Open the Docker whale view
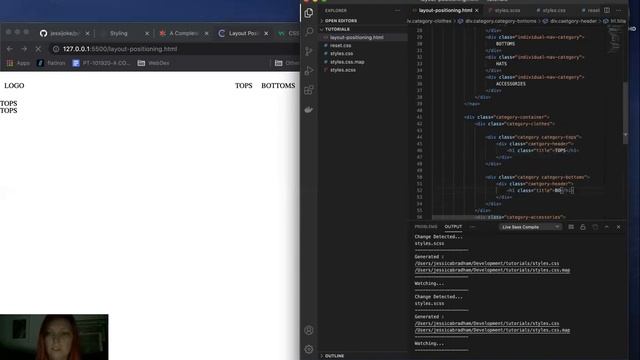Viewport: 640px width, 360px height. [x=309, y=109]
